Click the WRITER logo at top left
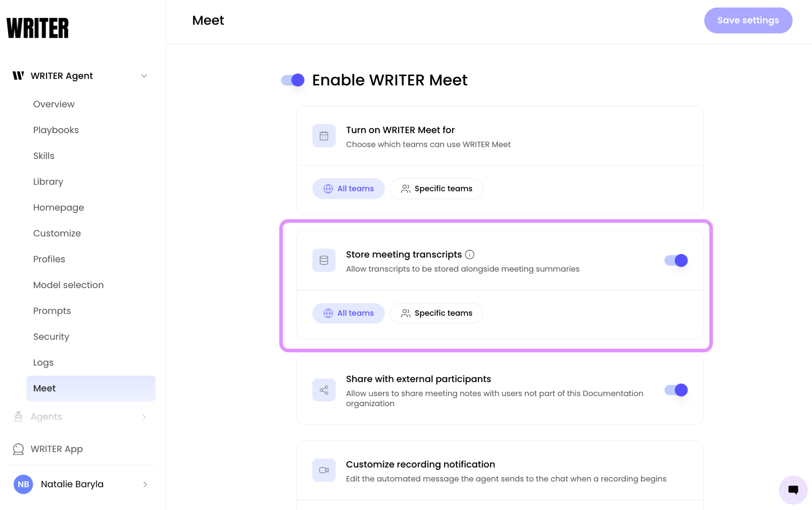This screenshot has height=510, width=812. click(38, 28)
